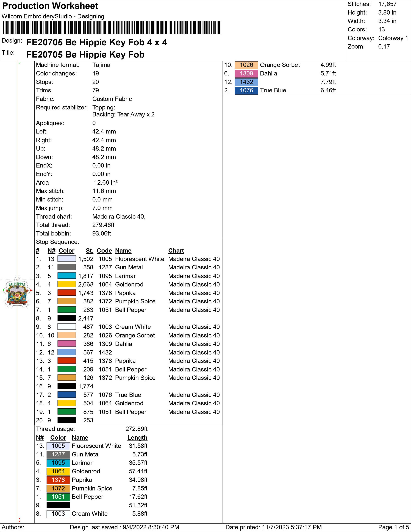Click 'Wilcom EmbroideryStudio - Designing' text
The width and height of the screenshot is (411, 532).
click(x=53, y=16)
